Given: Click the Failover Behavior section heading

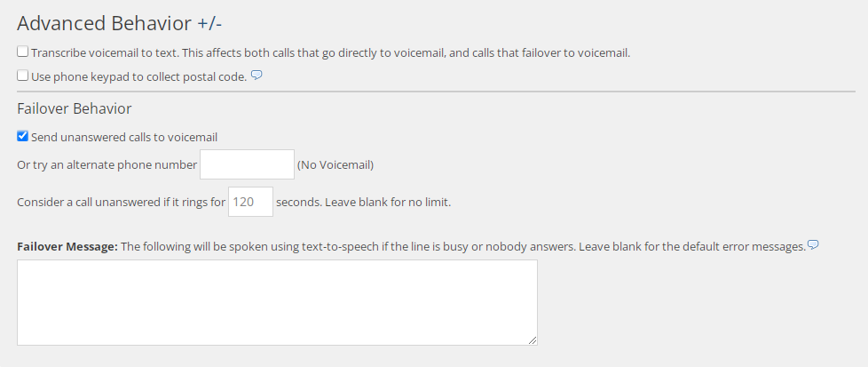Looking at the screenshot, I should [x=75, y=108].
